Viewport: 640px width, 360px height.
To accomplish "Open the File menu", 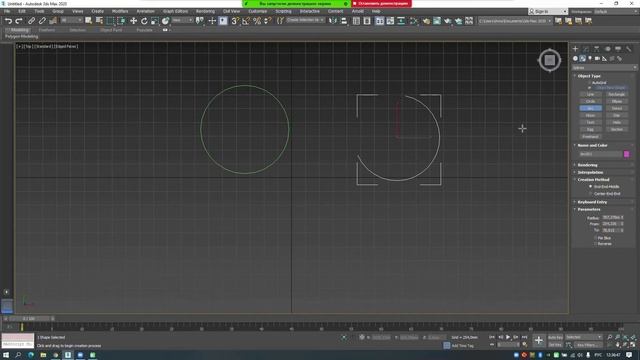I will 7,11.
